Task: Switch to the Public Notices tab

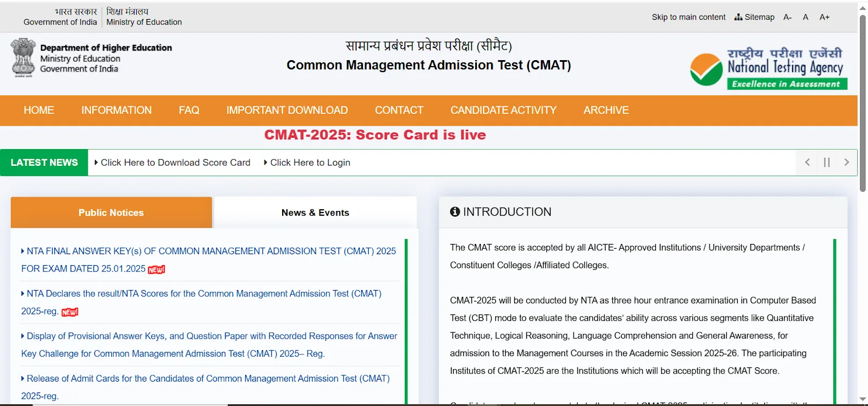Action: point(111,212)
